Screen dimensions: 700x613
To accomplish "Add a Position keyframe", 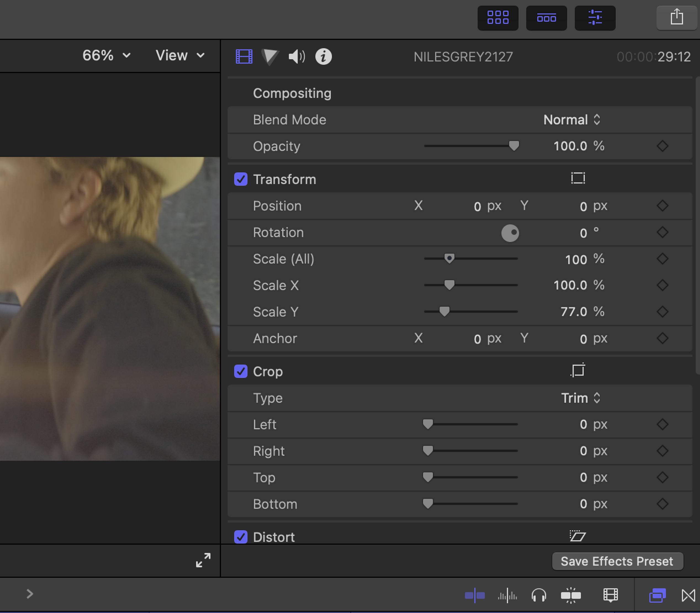I will point(662,206).
